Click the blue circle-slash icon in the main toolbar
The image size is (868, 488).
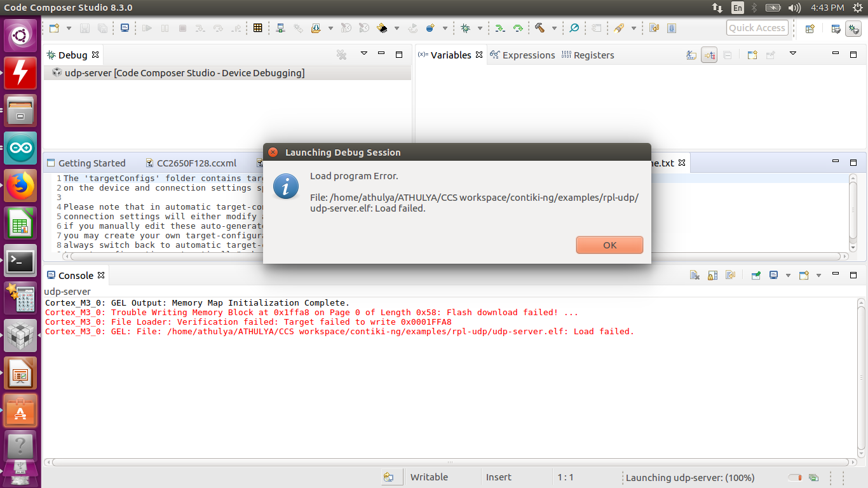coord(574,28)
